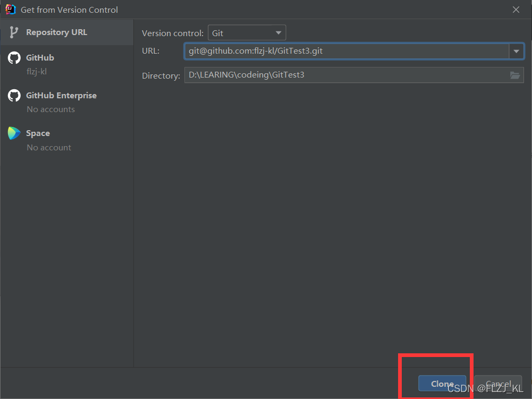Click the URL label
The width and height of the screenshot is (532, 399).
(x=150, y=51)
